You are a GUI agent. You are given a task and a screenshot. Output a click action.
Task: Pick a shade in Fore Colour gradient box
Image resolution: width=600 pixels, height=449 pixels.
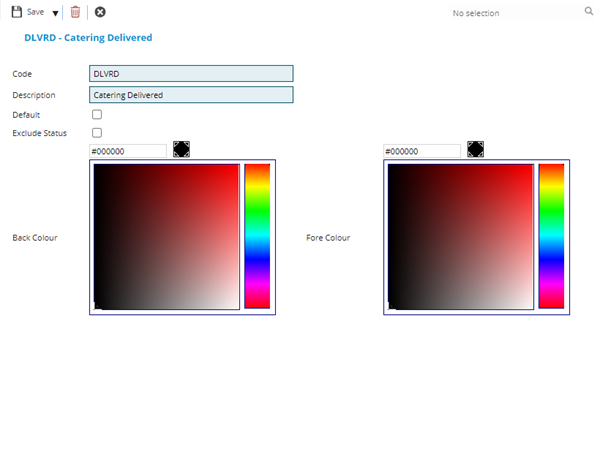click(x=460, y=237)
